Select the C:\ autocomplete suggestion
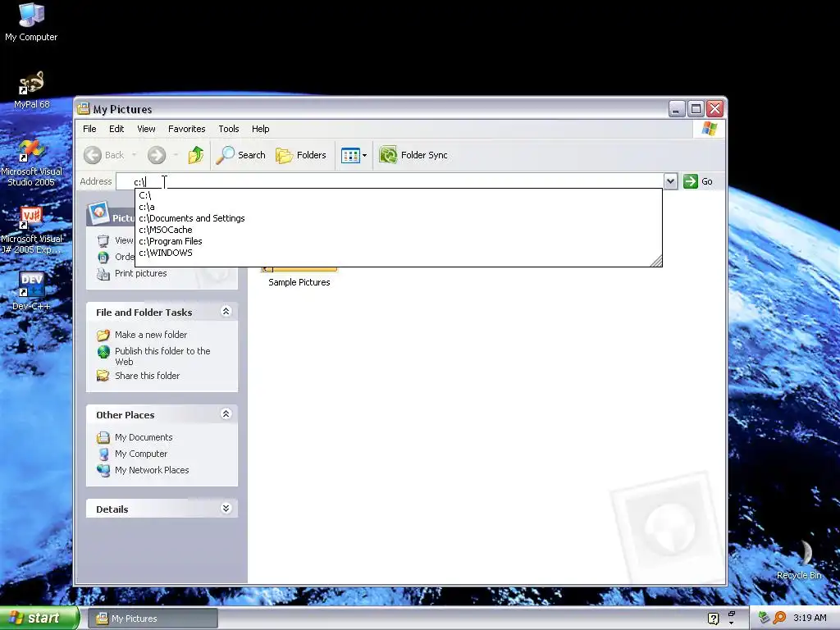The height and width of the screenshot is (630, 840). tap(399, 195)
